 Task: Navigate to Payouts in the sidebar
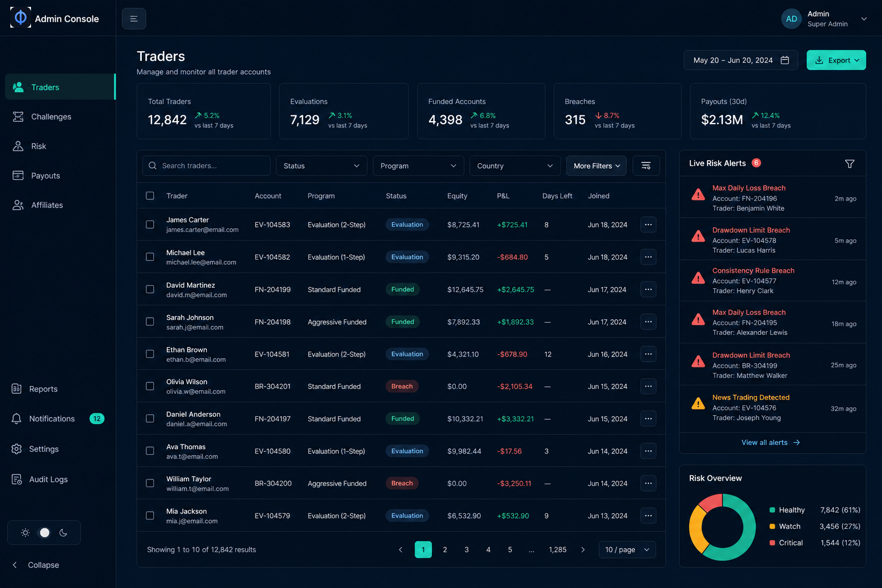coord(60,176)
